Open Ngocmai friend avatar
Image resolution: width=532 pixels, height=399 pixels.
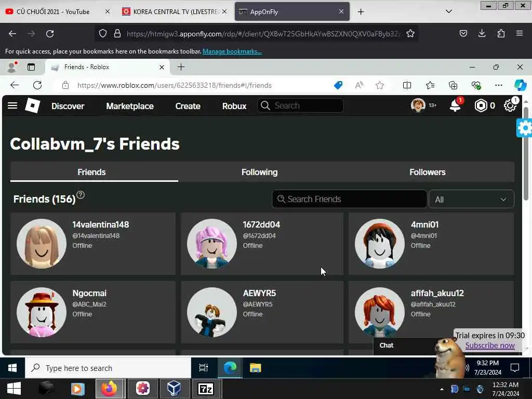[x=42, y=312]
